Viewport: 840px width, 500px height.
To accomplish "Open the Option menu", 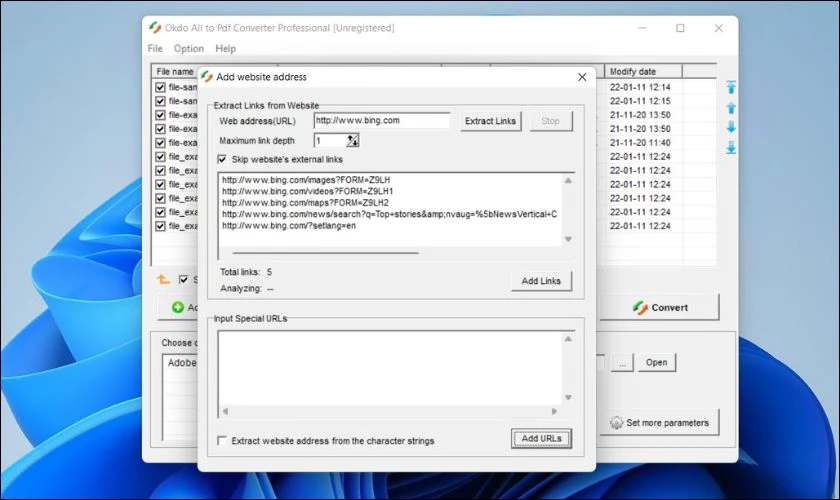I will (x=189, y=48).
